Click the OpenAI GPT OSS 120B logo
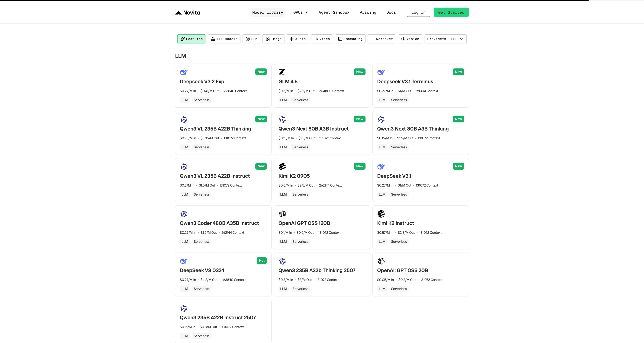Image resolution: width=644 pixels, height=343 pixels. (282, 214)
